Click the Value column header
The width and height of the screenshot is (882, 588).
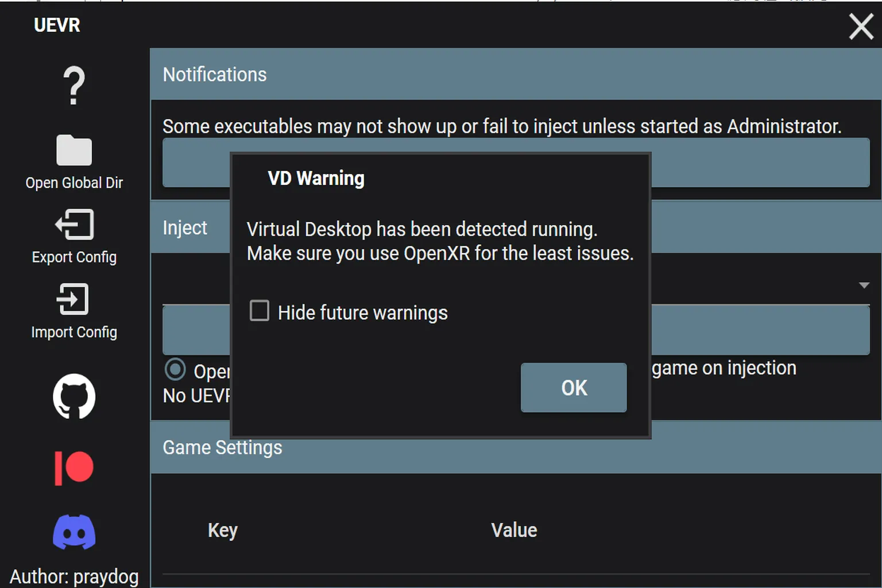[x=514, y=530]
